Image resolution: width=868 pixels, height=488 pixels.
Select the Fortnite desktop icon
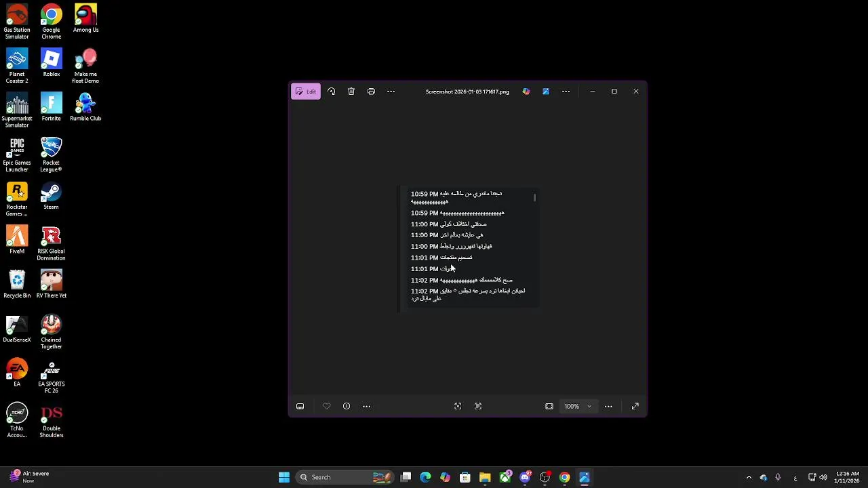(x=52, y=106)
